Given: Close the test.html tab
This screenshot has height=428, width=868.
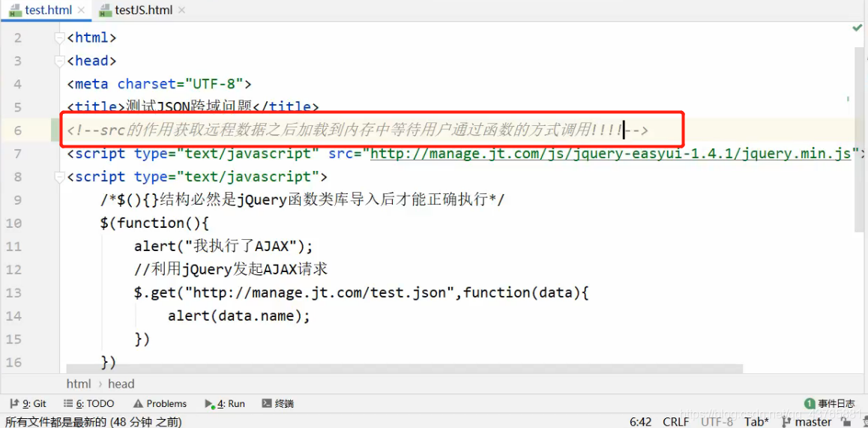Looking at the screenshot, I should pos(82,10).
